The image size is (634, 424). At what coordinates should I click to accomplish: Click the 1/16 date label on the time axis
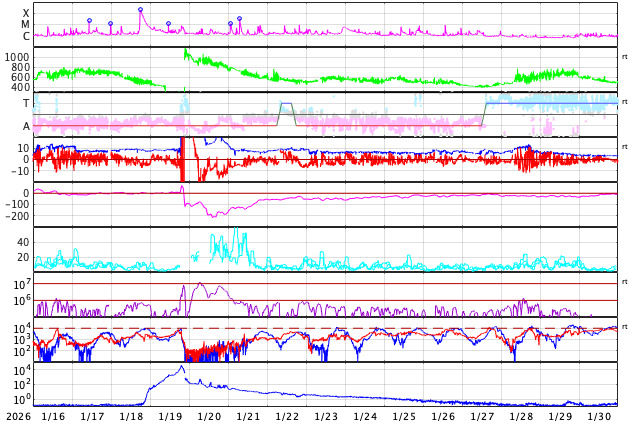(x=54, y=416)
